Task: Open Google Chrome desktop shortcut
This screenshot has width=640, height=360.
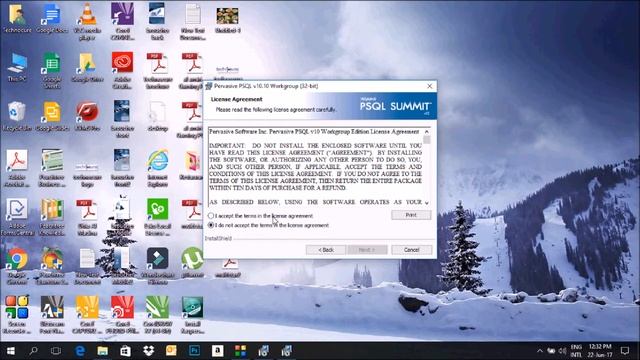Action: click(x=17, y=266)
